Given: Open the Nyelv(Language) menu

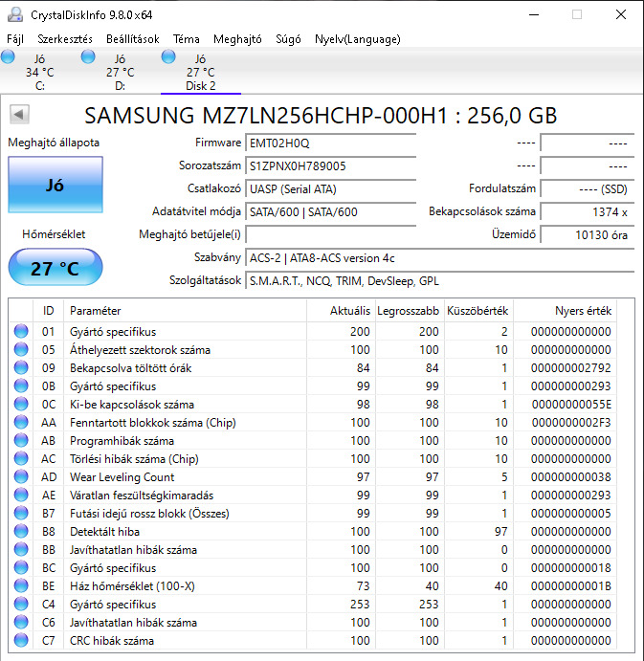Looking at the screenshot, I should 358,39.
